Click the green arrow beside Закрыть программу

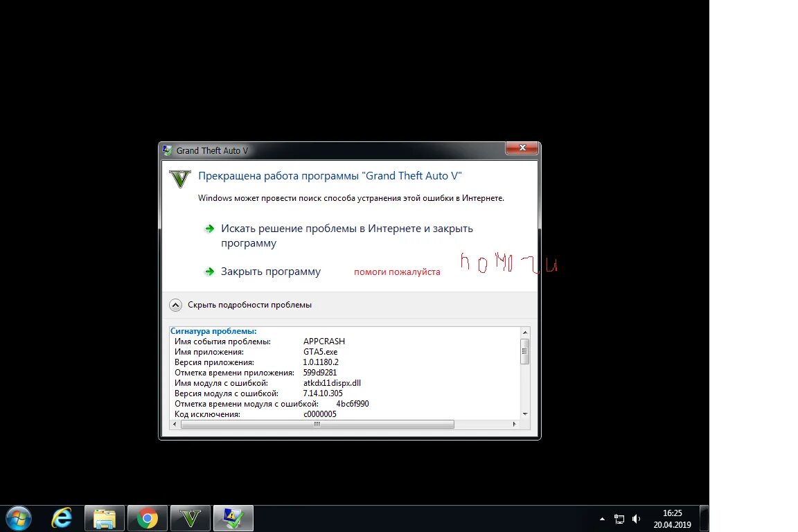(x=209, y=272)
